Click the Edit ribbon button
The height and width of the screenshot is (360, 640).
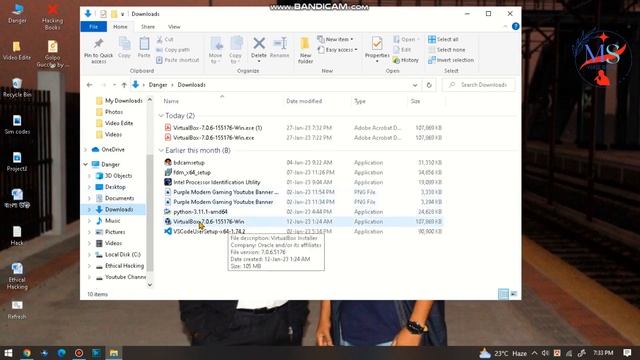[x=402, y=50]
